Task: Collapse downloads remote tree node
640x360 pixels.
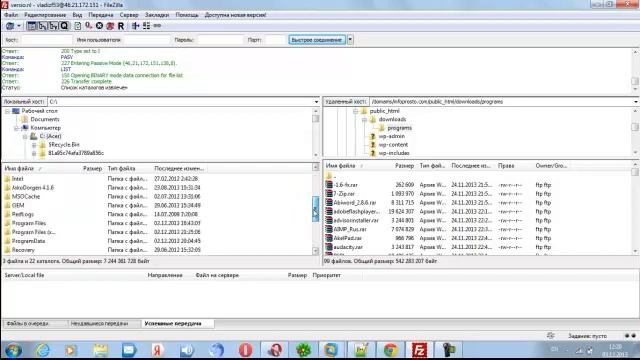Action: (x=364, y=119)
